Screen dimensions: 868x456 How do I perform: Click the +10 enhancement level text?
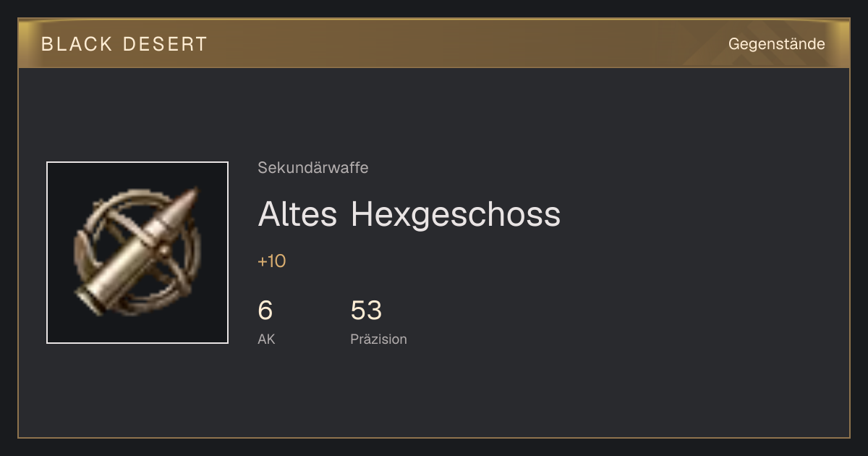pos(272,261)
